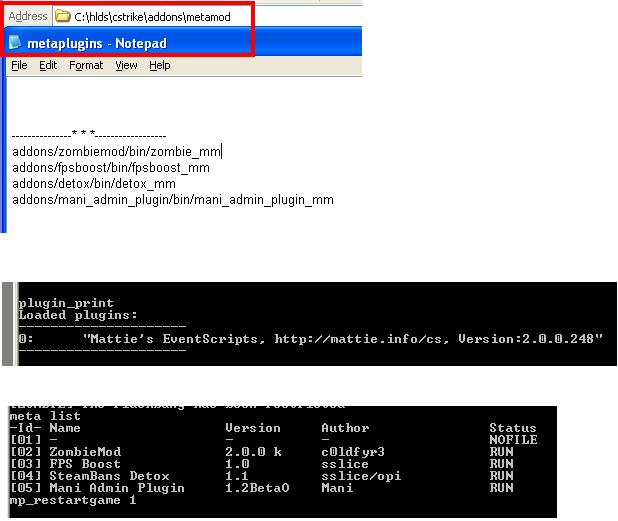Click the 'Author' column header in meta list
The image size is (618, 521).
pyautogui.click(x=345, y=428)
